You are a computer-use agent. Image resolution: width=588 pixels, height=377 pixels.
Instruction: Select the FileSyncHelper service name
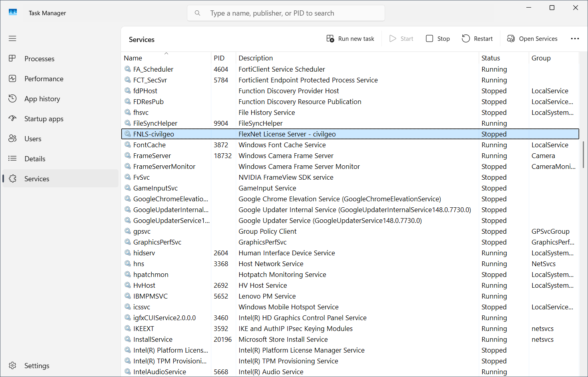click(155, 123)
